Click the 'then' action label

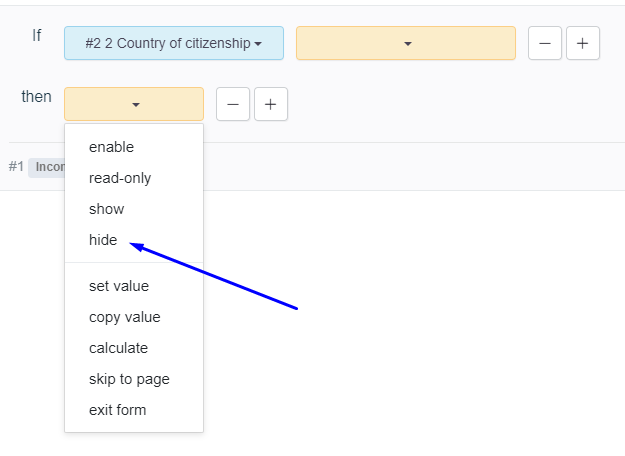36,97
